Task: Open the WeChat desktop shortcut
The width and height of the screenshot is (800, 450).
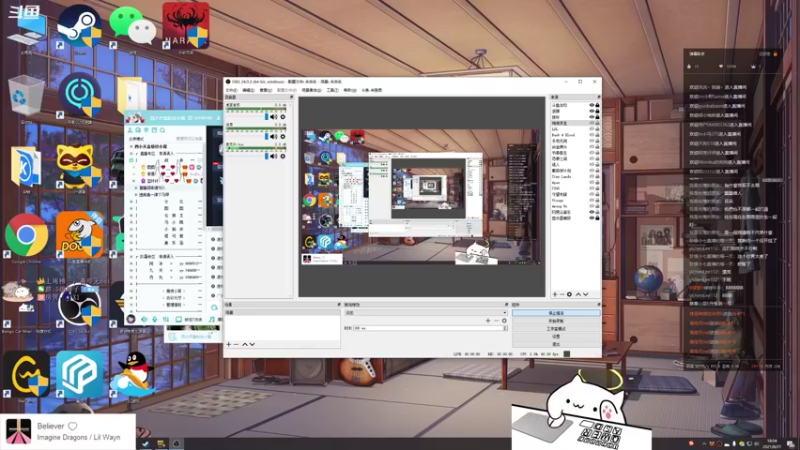Action: [x=133, y=27]
